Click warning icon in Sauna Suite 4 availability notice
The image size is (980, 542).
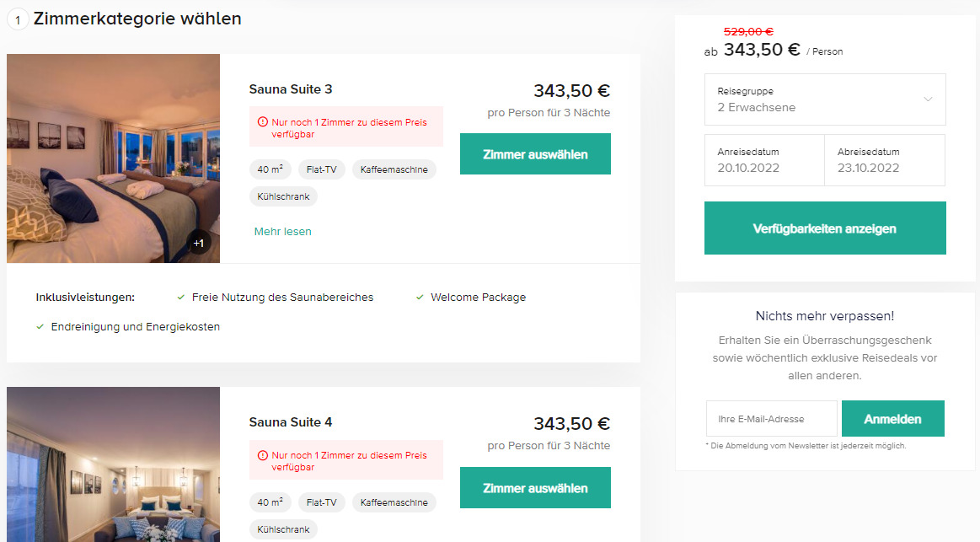pos(263,455)
